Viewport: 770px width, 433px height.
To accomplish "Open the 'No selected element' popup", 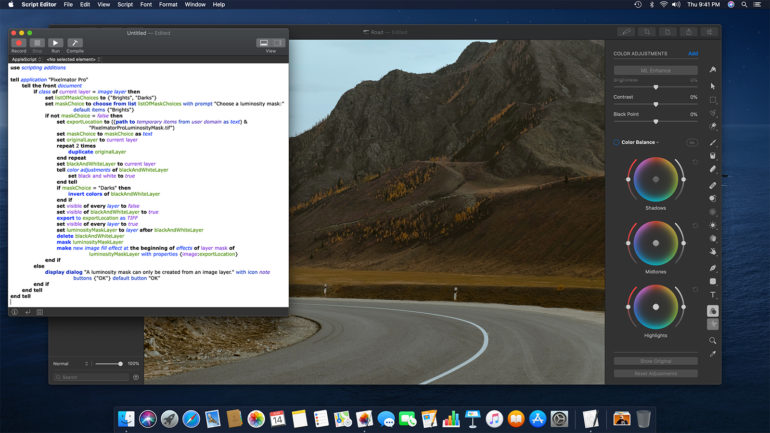I will tap(73, 59).
